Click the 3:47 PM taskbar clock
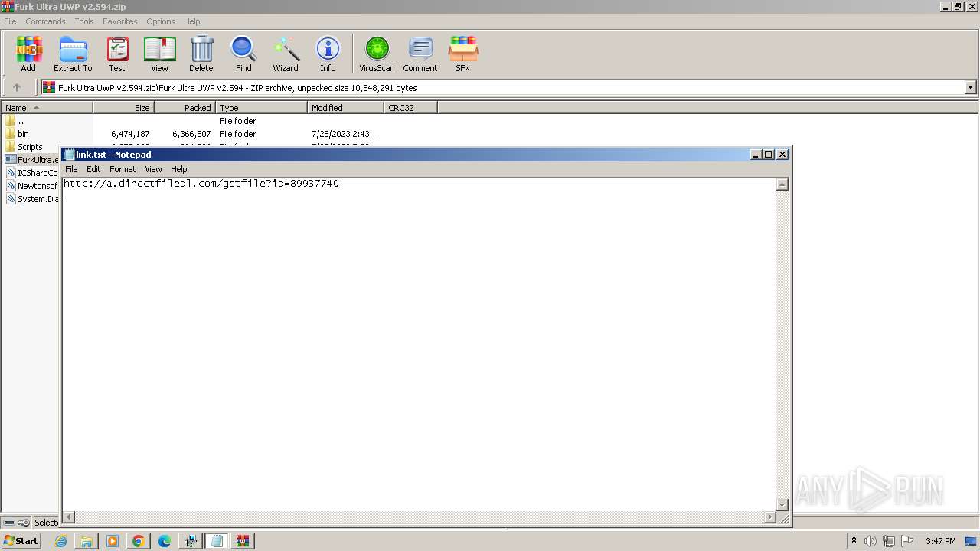Viewport: 980px width, 551px height. (x=941, y=541)
